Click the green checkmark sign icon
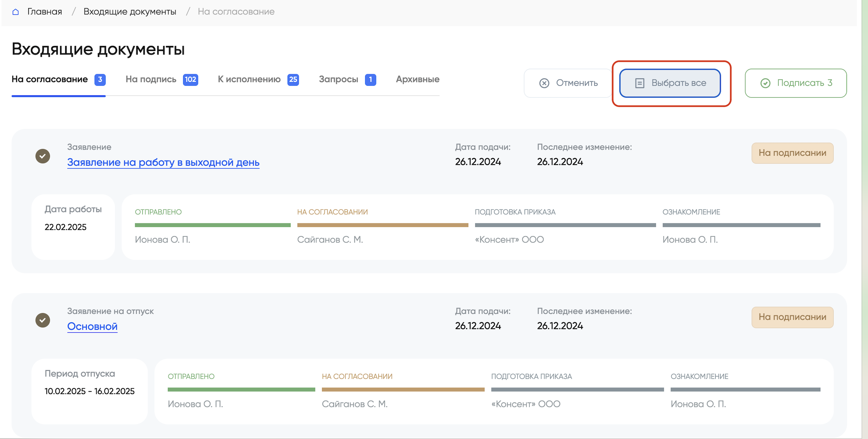The height and width of the screenshot is (439, 868). click(x=765, y=83)
